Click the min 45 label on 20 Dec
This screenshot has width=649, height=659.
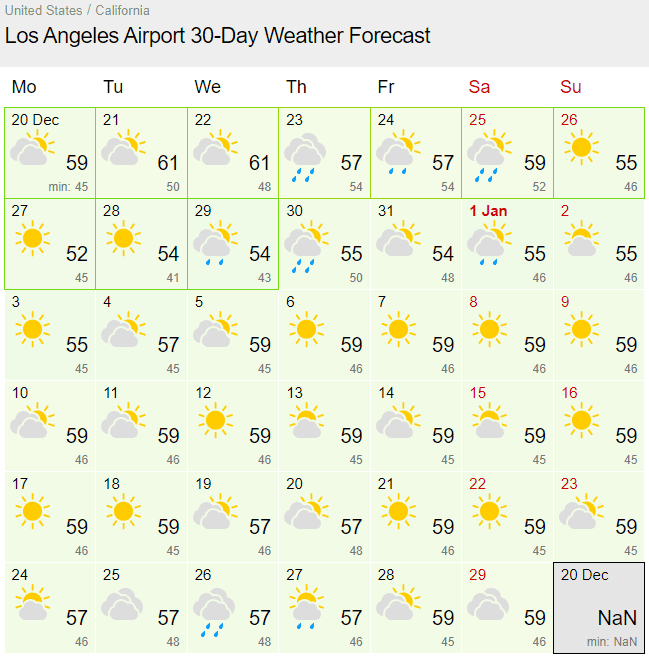68,187
